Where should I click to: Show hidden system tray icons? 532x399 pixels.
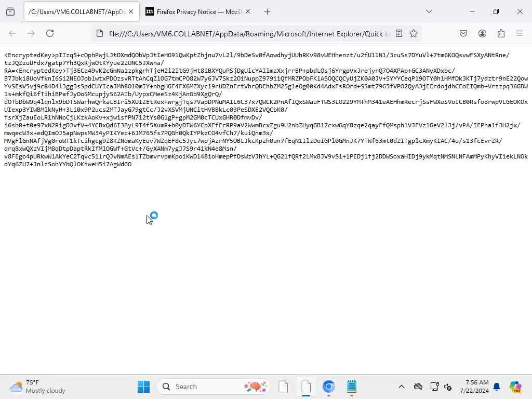(402, 387)
